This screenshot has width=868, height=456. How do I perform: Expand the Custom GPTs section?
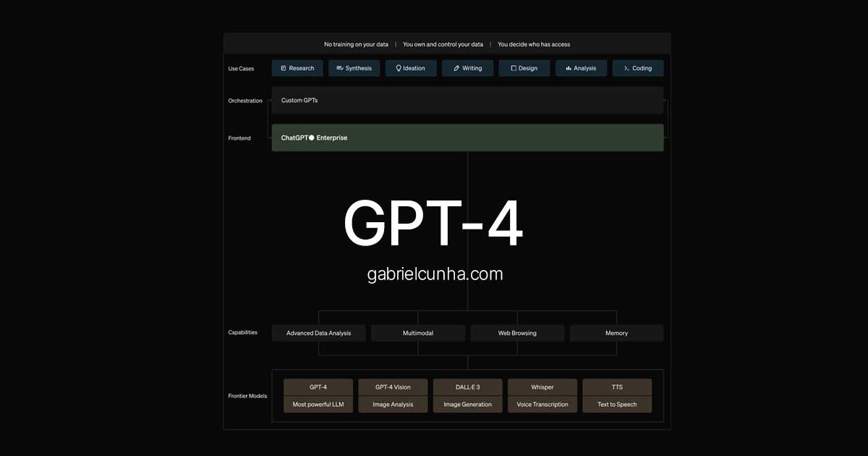point(467,100)
